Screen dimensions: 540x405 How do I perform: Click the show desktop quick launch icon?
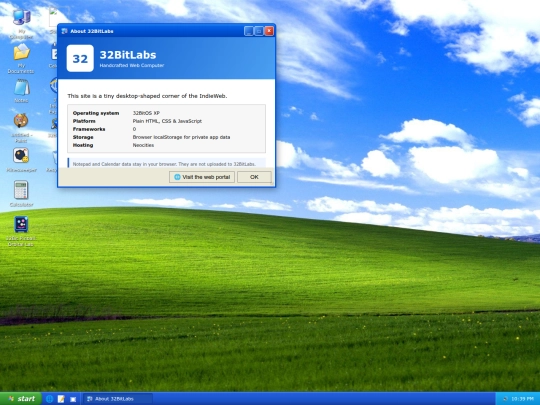pos(73,399)
